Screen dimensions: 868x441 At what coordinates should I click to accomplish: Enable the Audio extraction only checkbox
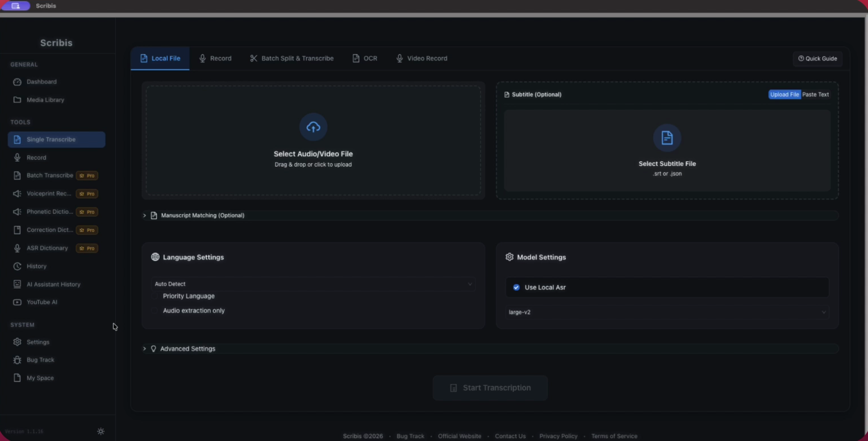(x=155, y=311)
